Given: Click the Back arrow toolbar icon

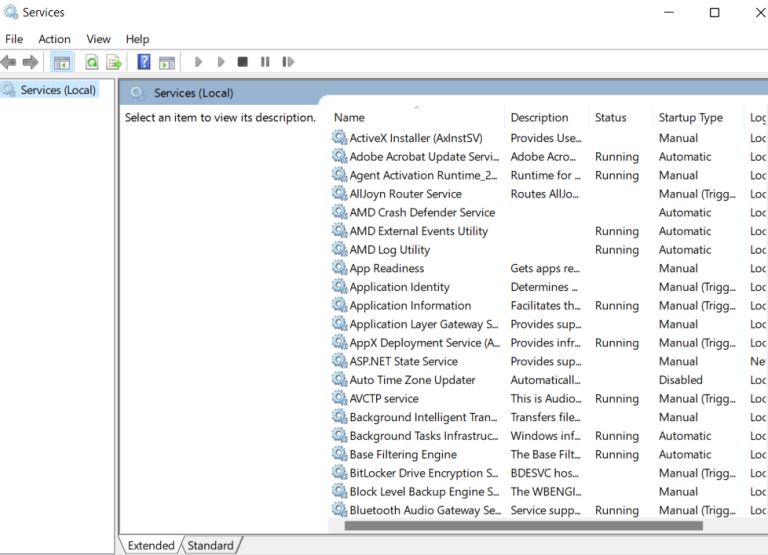Looking at the screenshot, I should pos(8,62).
